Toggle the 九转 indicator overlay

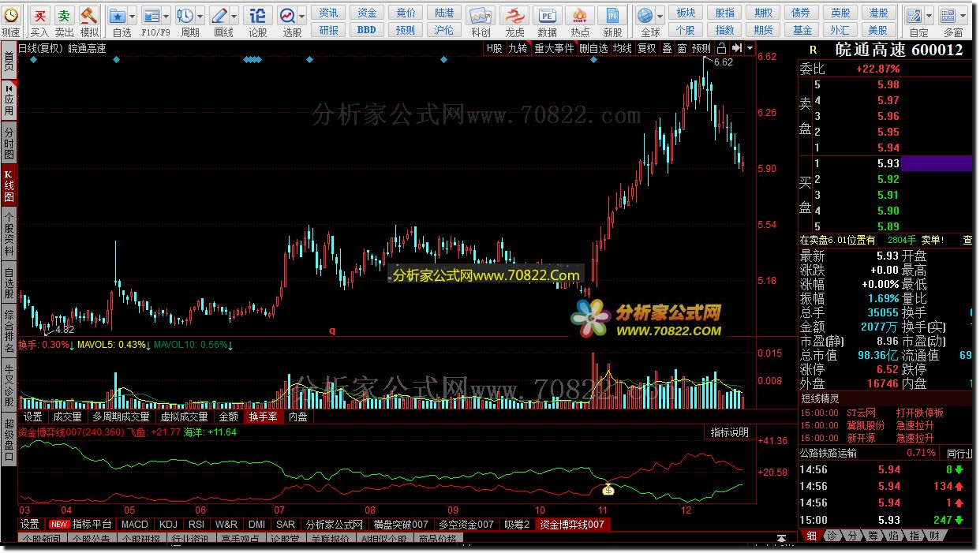[x=518, y=48]
